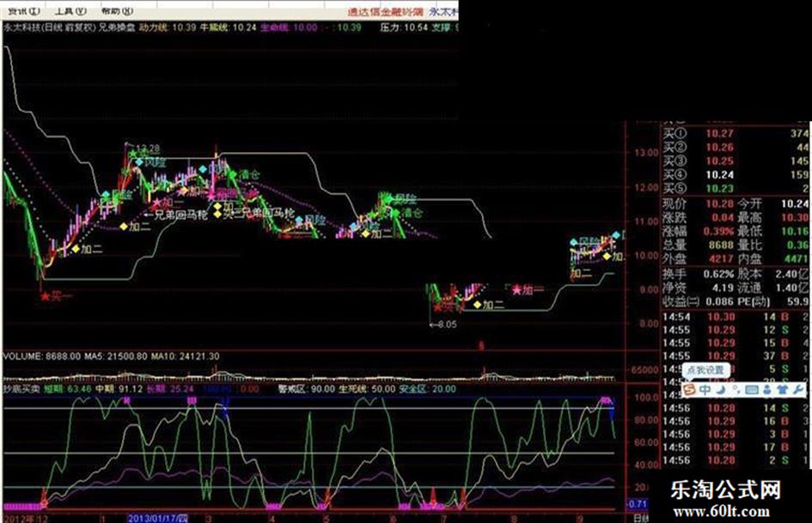Click the -0.71 blue value tag on indicator axis
The width and height of the screenshot is (812, 523).
coord(638,504)
